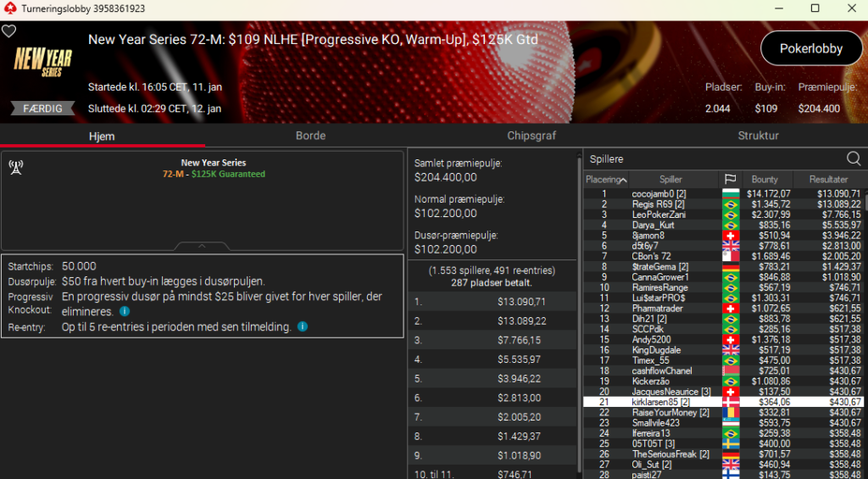Switch to the Borde tab

point(310,136)
